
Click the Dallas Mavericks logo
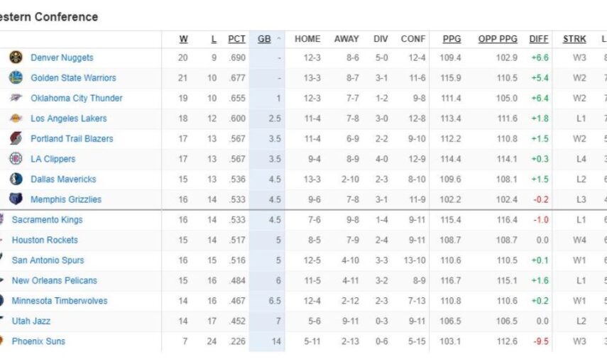[16, 179]
